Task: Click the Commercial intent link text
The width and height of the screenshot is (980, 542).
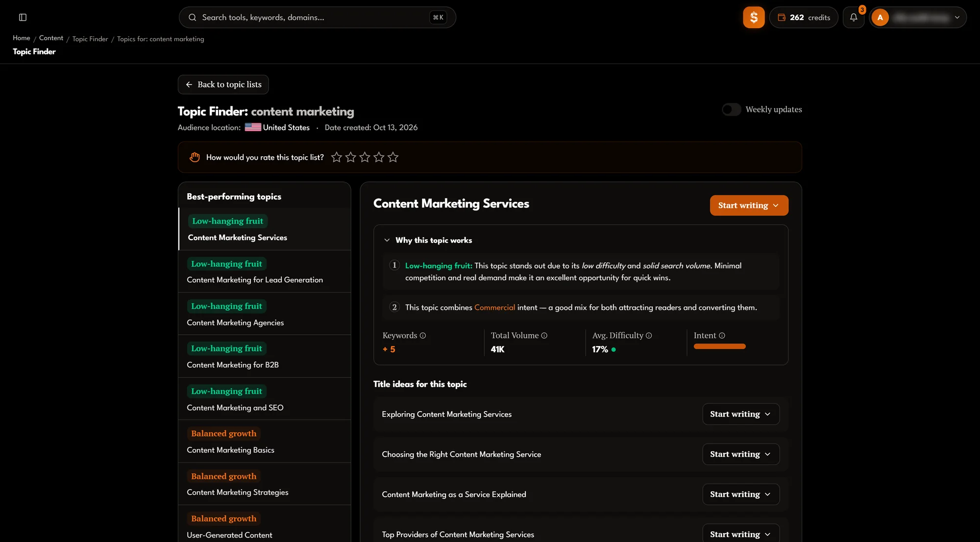Action: (494, 308)
